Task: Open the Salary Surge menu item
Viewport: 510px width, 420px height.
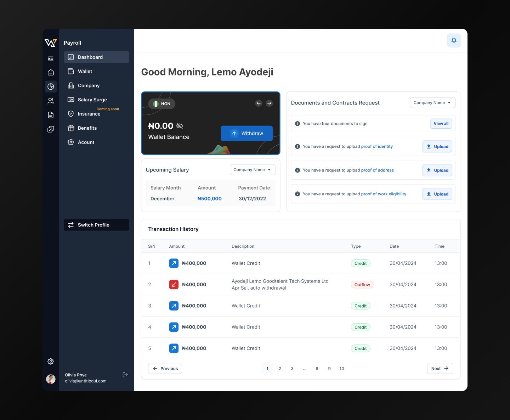Action: [96, 100]
